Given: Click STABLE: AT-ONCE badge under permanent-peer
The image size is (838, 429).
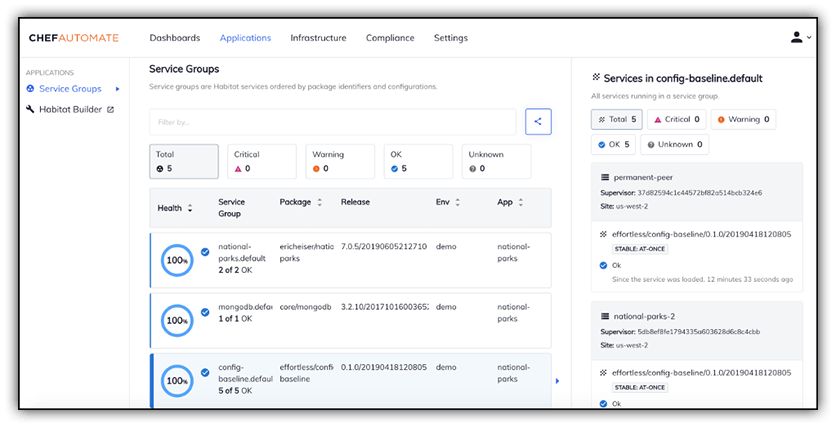Looking at the screenshot, I should pos(640,249).
